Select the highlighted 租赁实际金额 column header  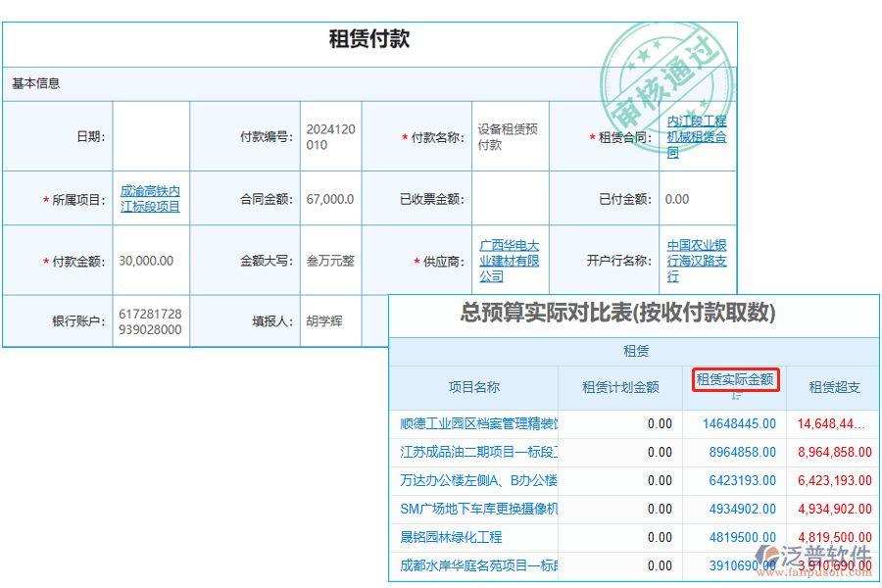(x=735, y=380)
